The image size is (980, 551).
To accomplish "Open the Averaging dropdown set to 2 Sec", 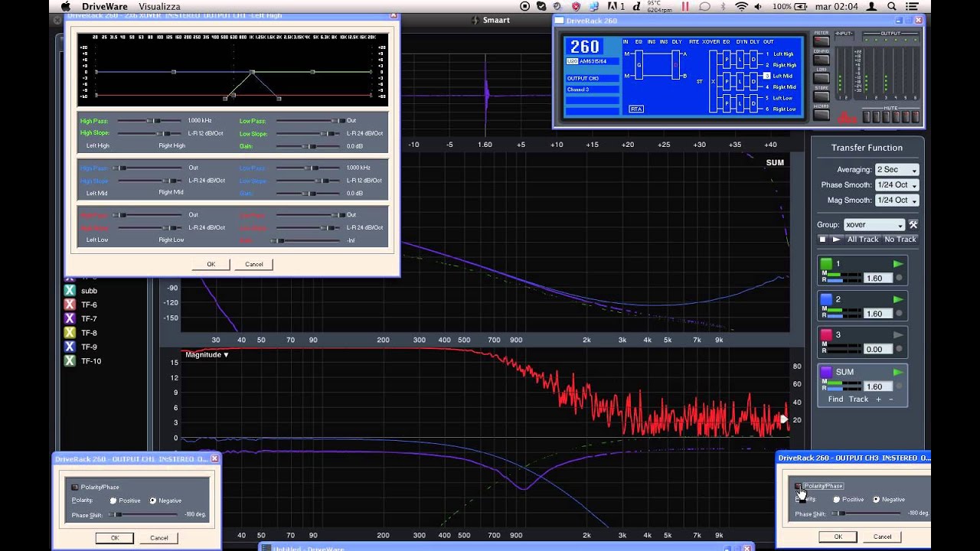I will pyautogui.click(x=897, y=170).
